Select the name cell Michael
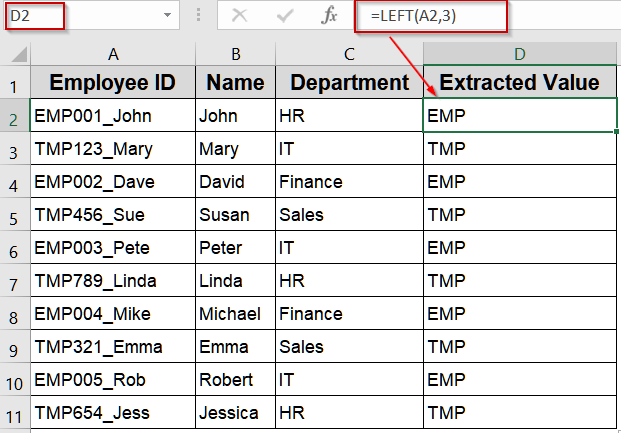Image resolution: width=621 pixels, height=433 pixels. tap(236, 313)
